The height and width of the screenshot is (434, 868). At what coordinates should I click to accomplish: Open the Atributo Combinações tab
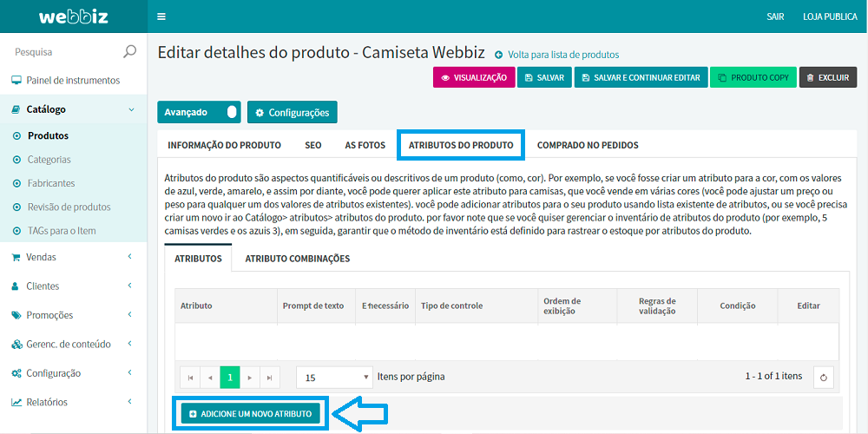click(x=297, y=258)
